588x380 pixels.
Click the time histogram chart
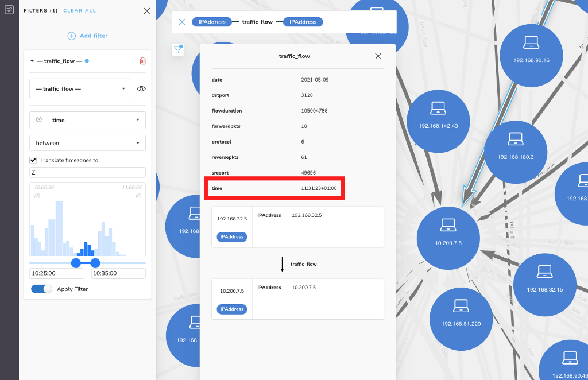point(87,220)
